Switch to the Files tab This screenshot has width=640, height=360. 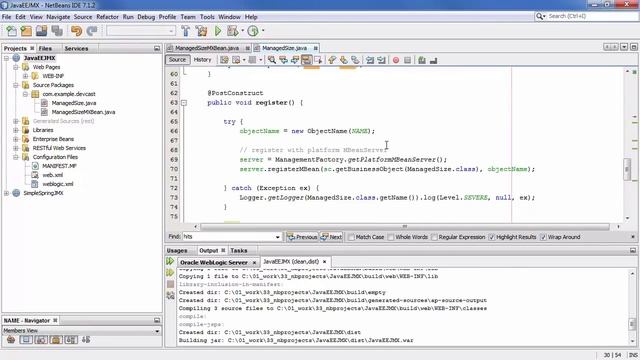tap(45, 48)
